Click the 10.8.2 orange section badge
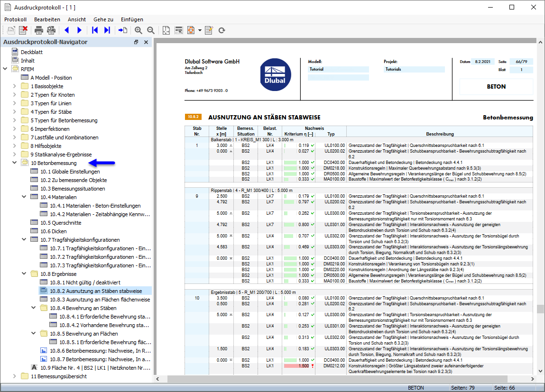Image resolution: width=545 pixels, height=392 pixels. coord(193,117)
